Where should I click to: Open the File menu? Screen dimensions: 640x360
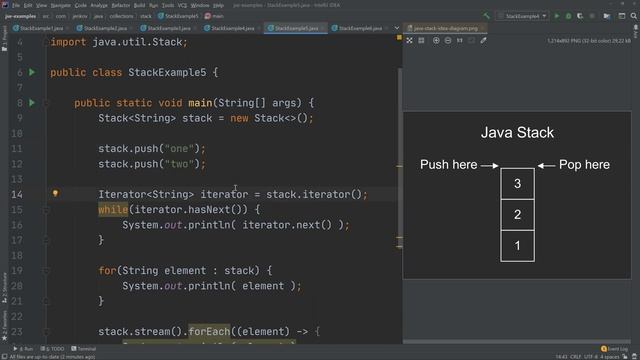point(16,5)
